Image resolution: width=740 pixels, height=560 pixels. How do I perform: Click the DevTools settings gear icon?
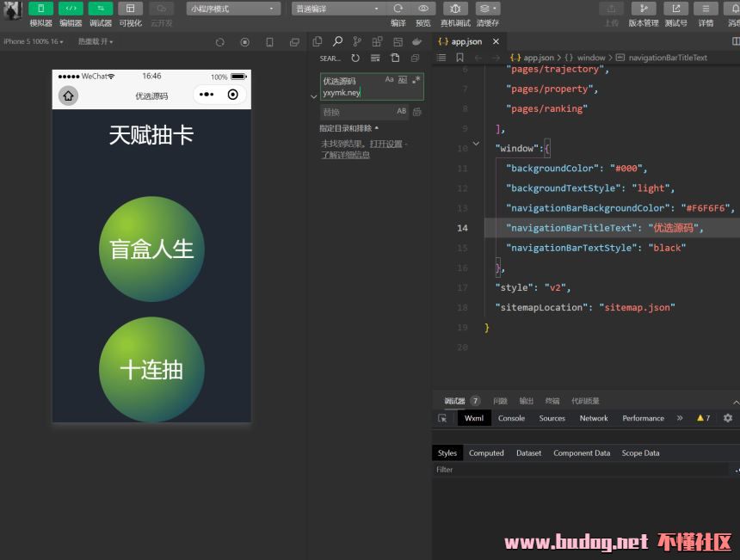728,418
